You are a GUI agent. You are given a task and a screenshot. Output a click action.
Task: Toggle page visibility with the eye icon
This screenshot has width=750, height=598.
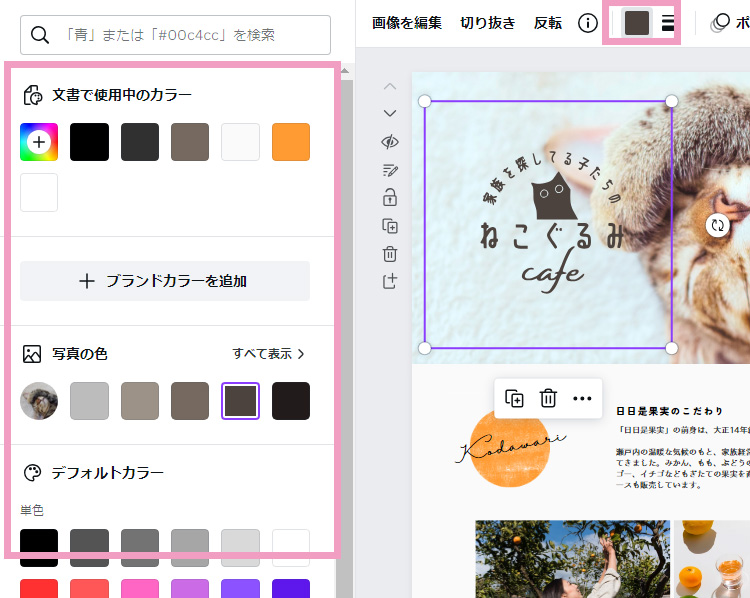click(x=390, y=142)
